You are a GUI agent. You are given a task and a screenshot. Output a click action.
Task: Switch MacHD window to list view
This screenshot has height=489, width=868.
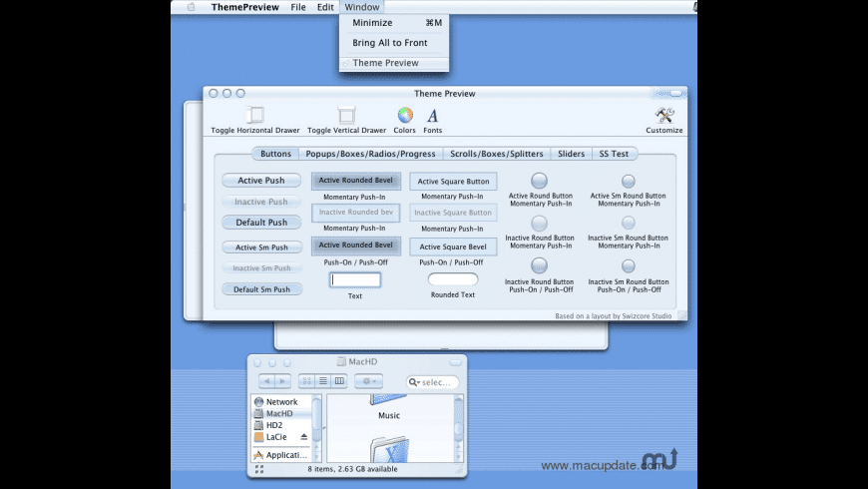(x=322, y=381)
